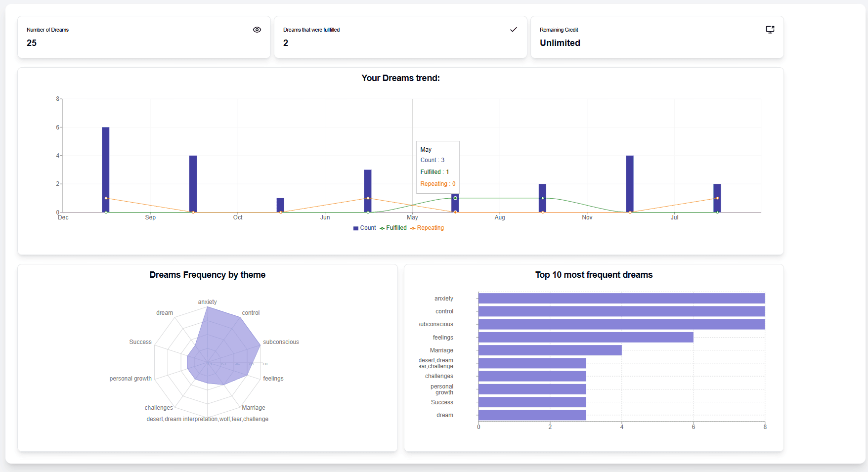Click the green Fulfilled legend diamond icon
This screenshot has width=868, height=472.
pos(383,228)
